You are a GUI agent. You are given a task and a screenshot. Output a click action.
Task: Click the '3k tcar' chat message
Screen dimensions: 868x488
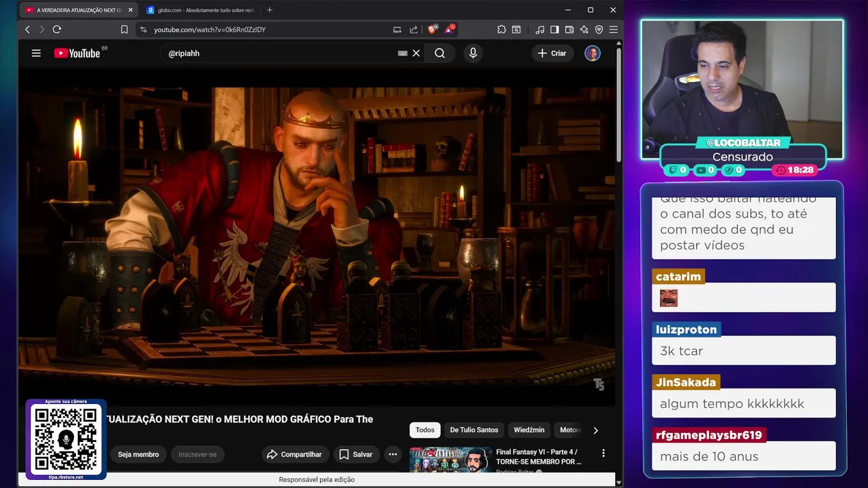(x=744, y=350)
